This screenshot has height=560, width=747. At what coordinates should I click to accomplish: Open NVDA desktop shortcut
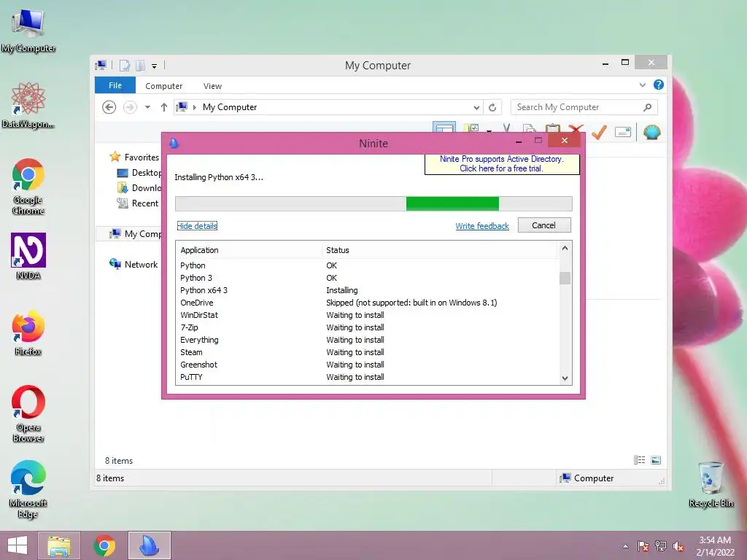[28, 256]
